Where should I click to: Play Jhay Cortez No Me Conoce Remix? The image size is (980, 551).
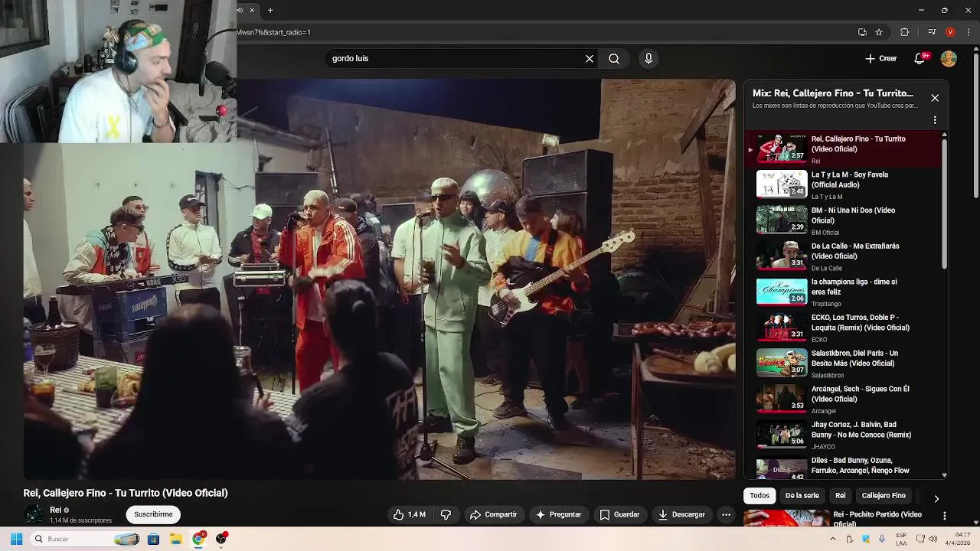(843, 435)
